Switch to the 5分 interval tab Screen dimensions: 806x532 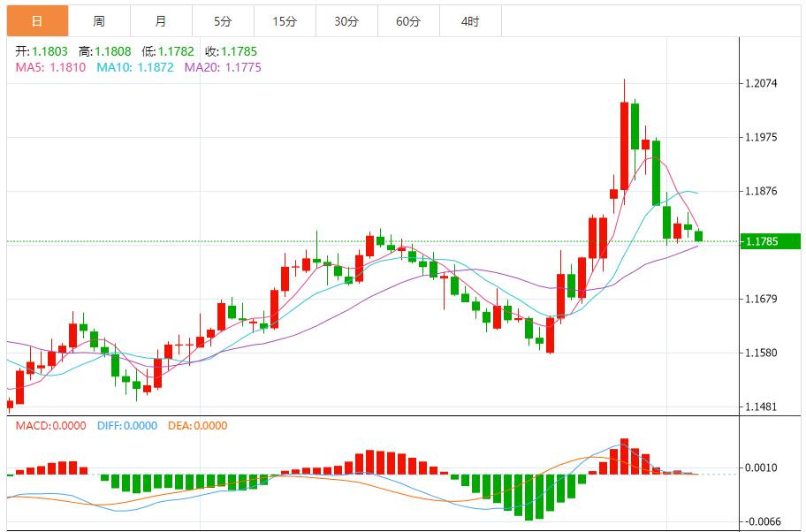(x=223, y=21)
